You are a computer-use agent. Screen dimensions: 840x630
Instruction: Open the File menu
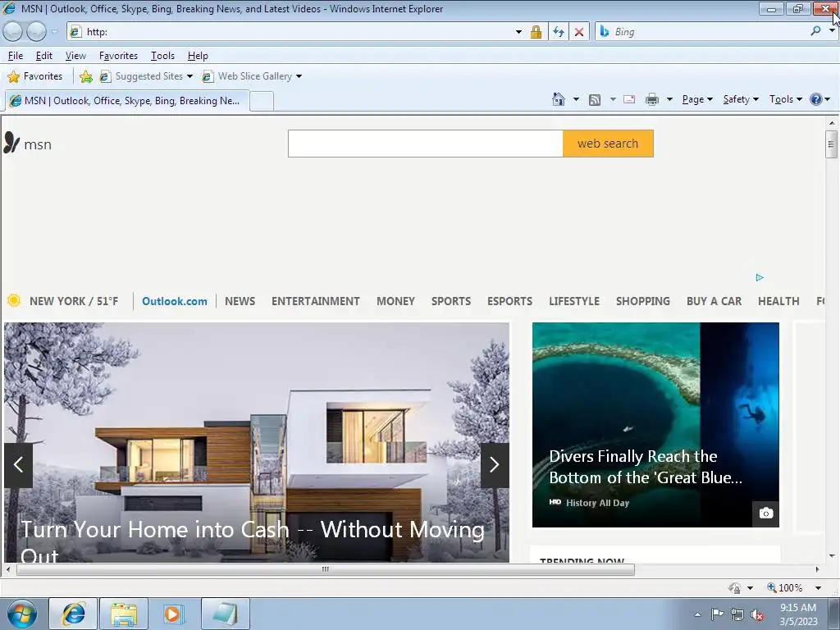coord(15,56)
